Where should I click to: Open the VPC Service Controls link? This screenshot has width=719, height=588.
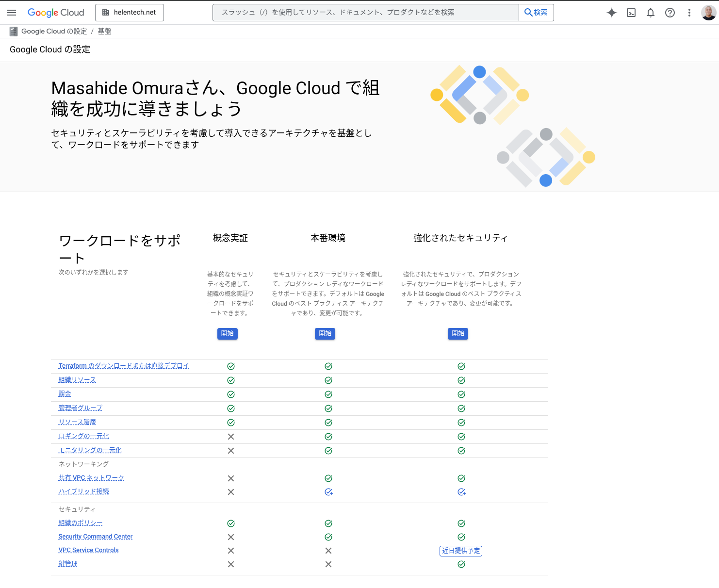click(x=88, y=550)
